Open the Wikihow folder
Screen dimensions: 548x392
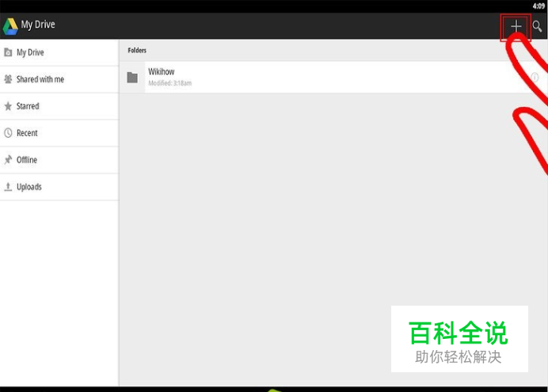tap(333, 78)
